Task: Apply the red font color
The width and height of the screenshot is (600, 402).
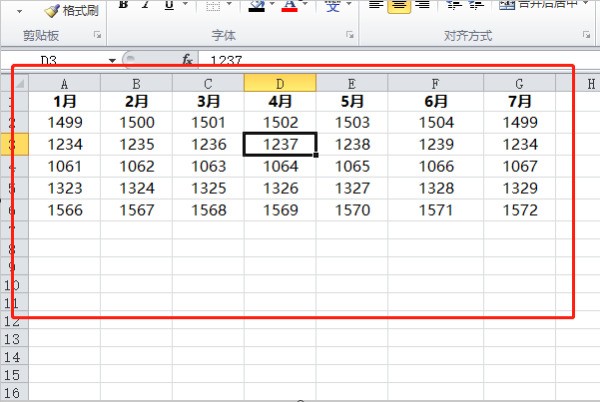Action: pos(290,6)
